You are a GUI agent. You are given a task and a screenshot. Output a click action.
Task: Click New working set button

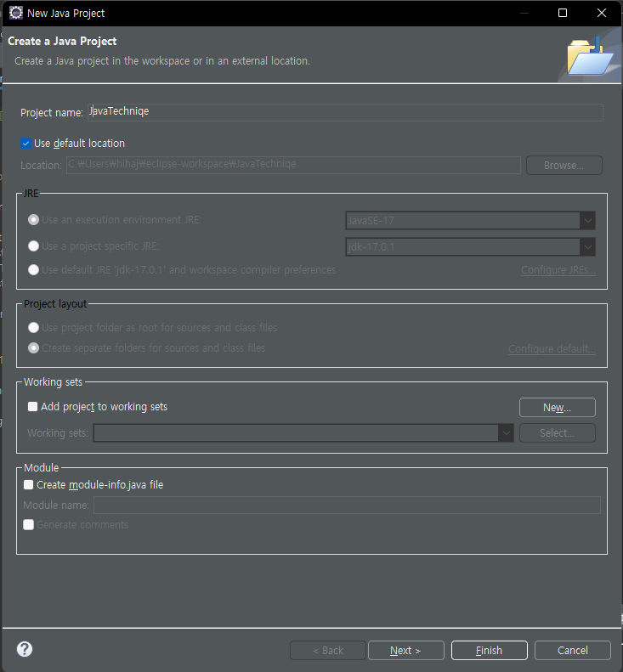[558, 407]
